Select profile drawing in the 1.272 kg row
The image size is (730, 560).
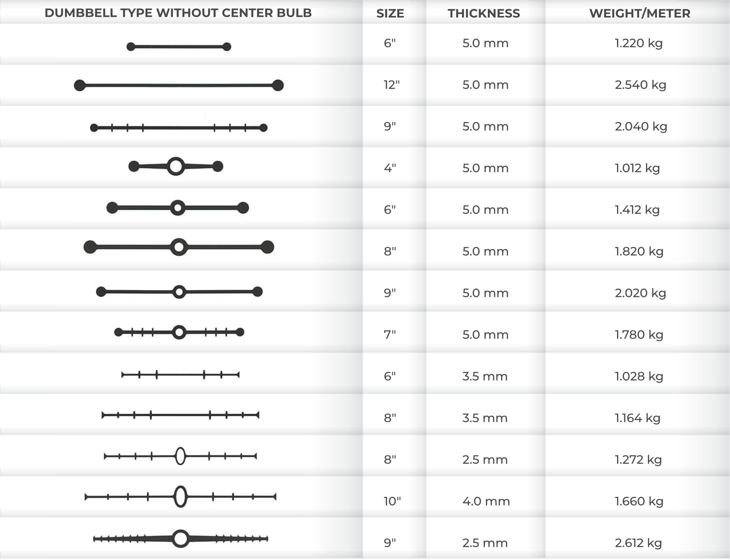tap(180, 456)
